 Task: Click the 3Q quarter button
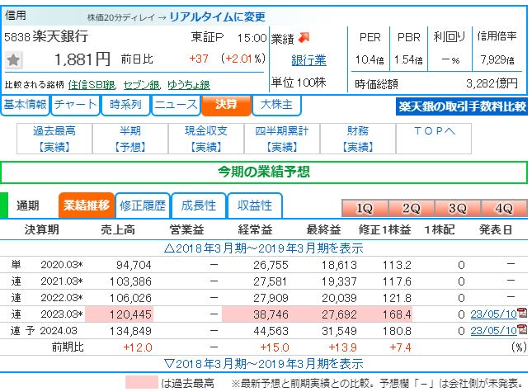pos(458,208)
